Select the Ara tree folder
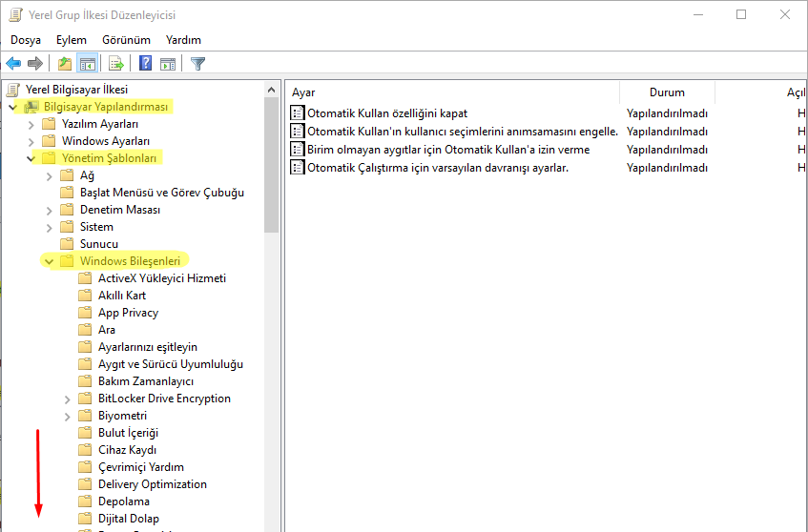This screenshot has height=532, width=808. (107, 330)
